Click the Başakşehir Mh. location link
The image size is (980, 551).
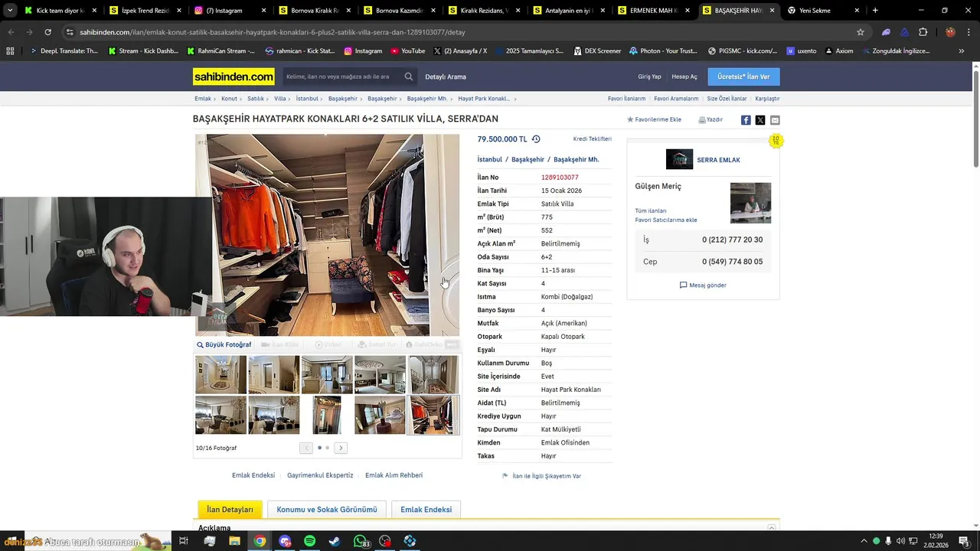coord(576,159)
